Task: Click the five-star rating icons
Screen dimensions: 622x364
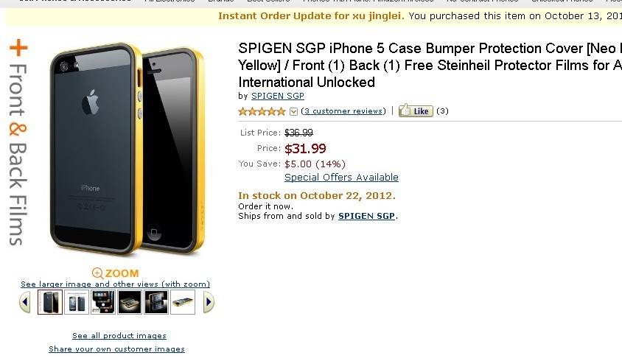Action: [x=262, y=111]
